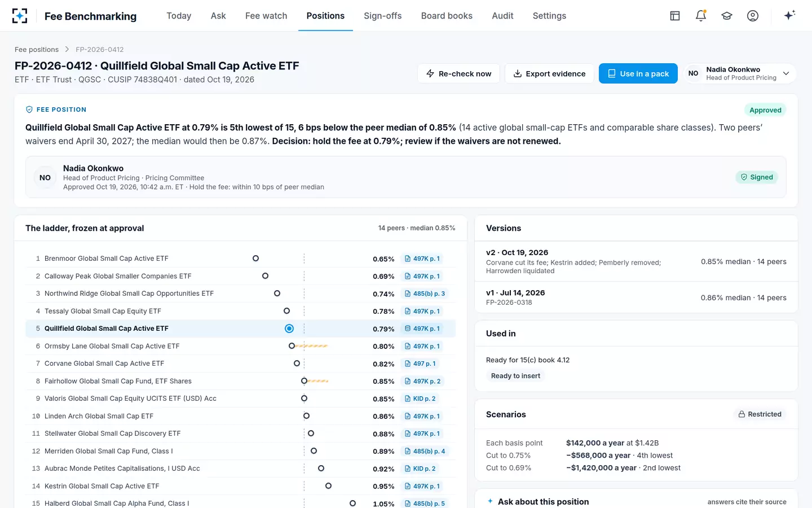Open the notifications bell
The image size is (812, 508).
click(701, 16)
